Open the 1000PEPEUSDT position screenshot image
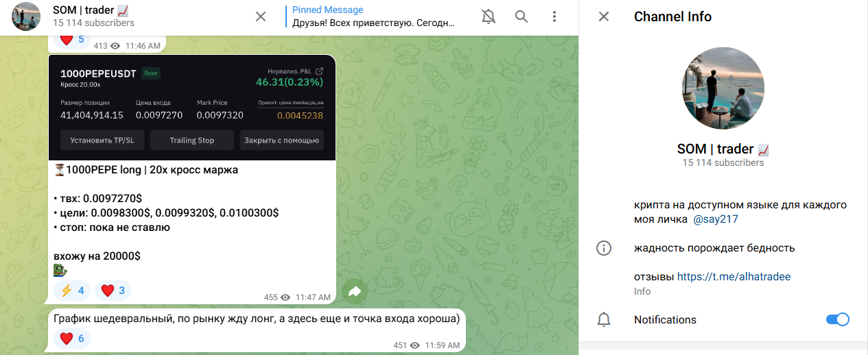This screenshot has height=355, width=868. [192, 107]
